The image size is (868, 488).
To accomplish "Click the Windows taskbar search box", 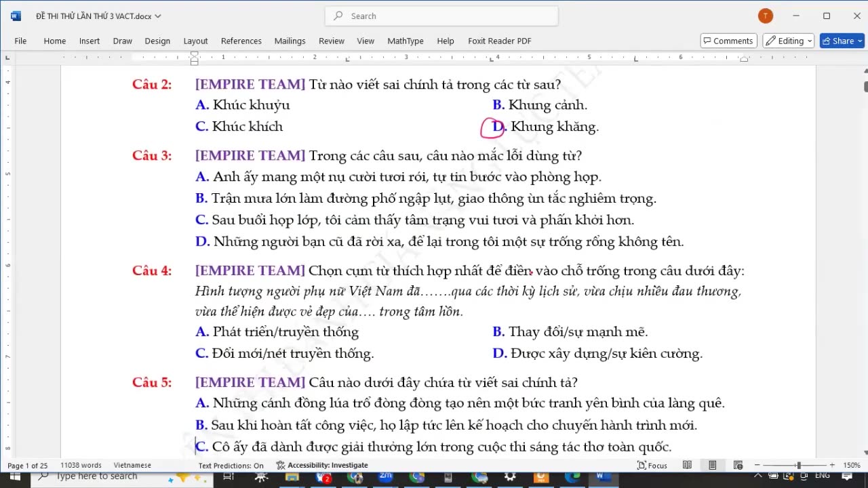I will click(x=121, y=477).
